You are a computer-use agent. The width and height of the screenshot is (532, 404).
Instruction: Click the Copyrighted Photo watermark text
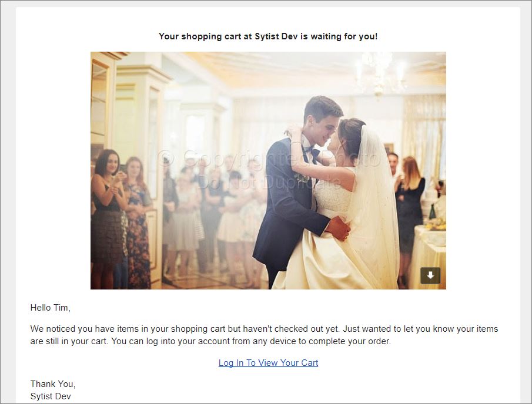(x=268, y=159)
